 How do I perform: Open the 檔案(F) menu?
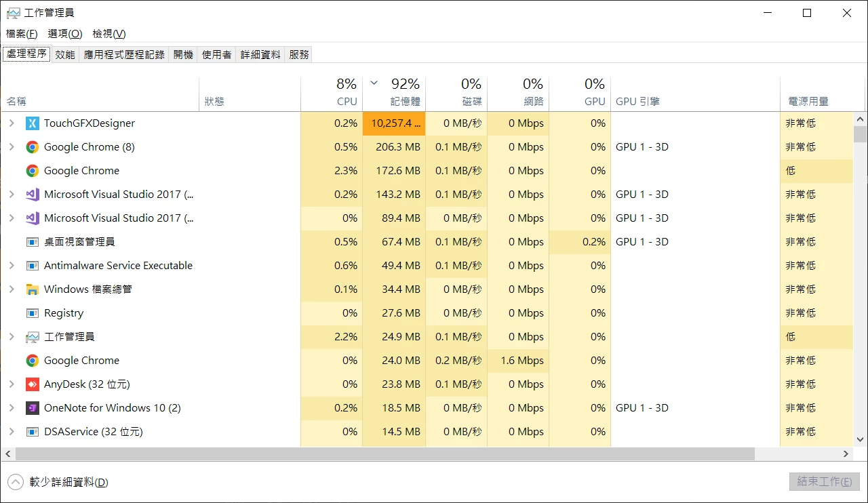tap(22, 34)
